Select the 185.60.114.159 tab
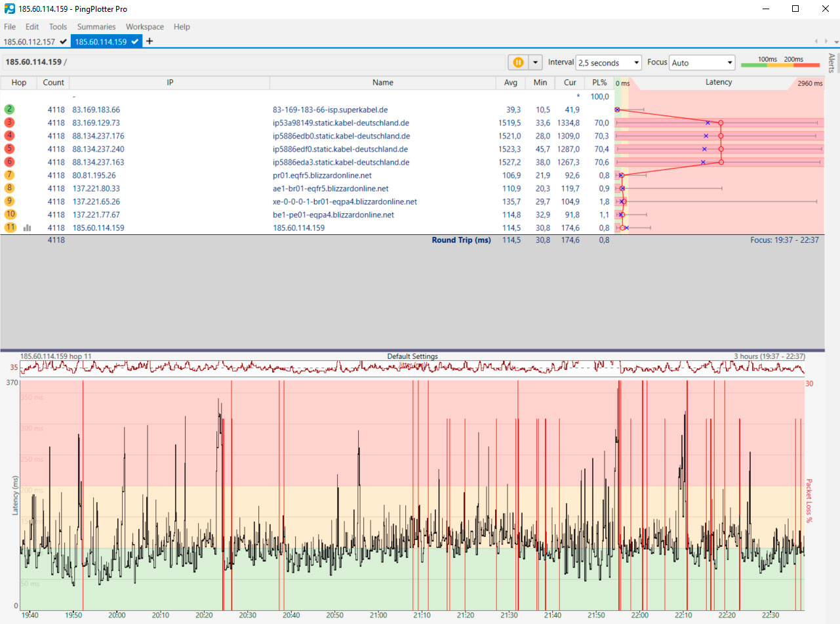840x624 pixels. pos(106,41)
